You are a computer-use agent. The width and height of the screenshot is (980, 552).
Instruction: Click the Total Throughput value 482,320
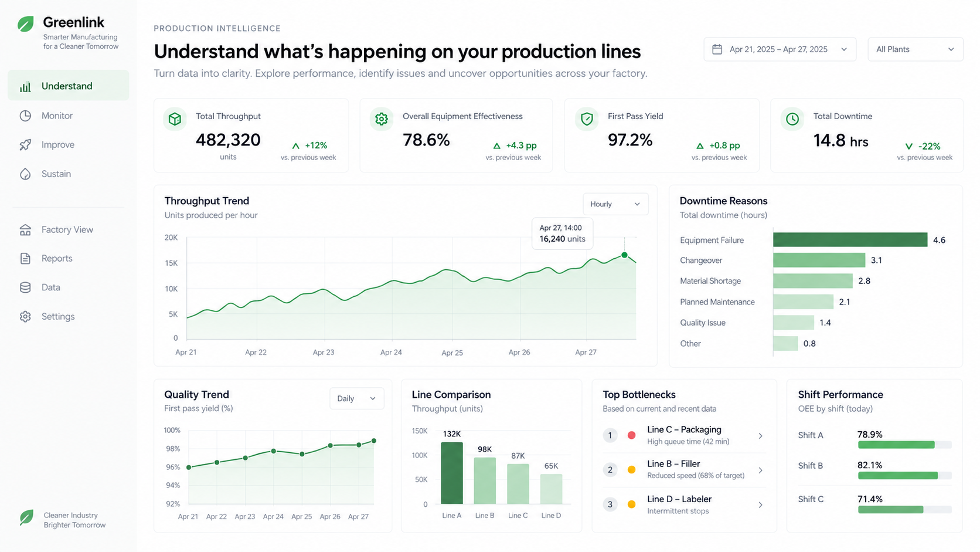tap(228, 140)
